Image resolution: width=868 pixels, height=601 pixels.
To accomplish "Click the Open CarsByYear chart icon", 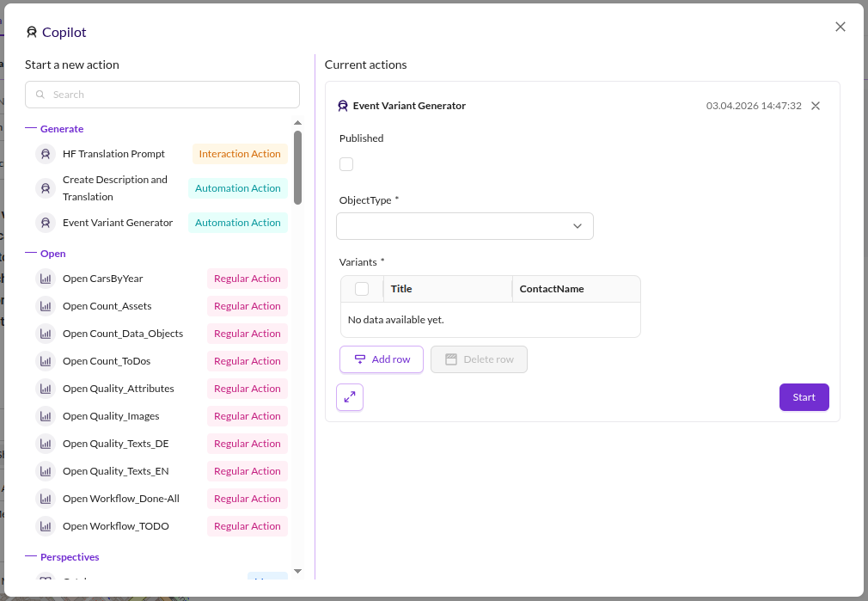I will pos(46,279).
